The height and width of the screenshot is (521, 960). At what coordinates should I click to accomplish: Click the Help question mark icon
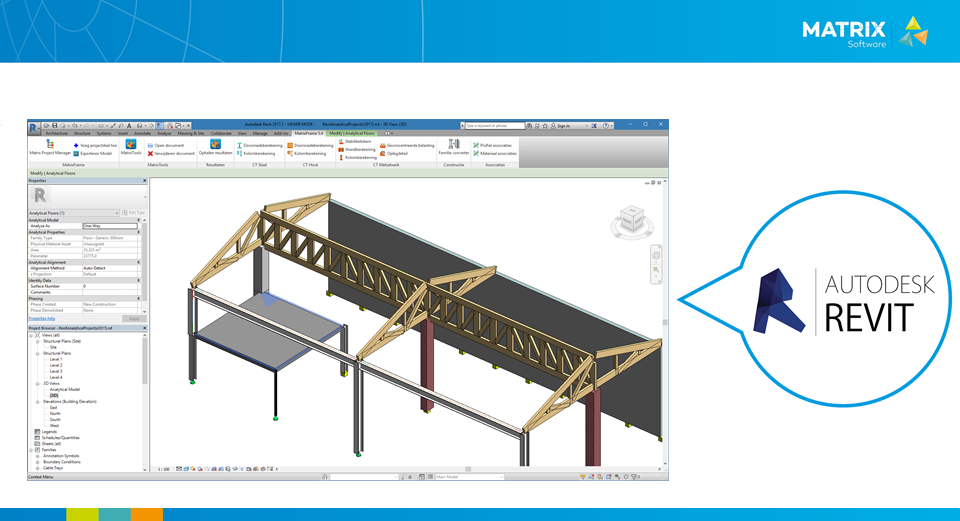(606, 126)
